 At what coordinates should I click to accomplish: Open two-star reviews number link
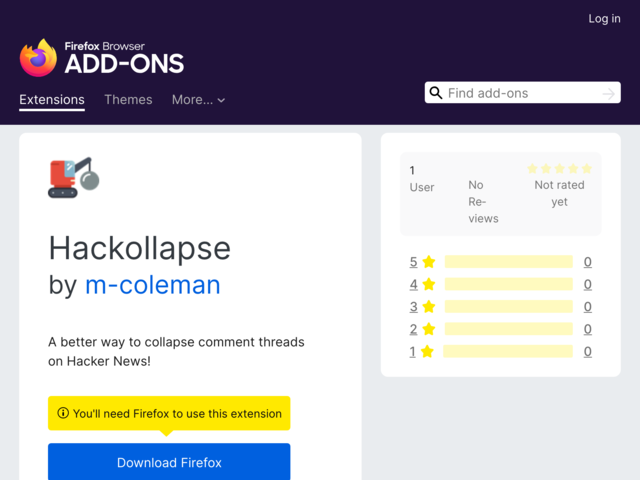click(x=413, y=329)
